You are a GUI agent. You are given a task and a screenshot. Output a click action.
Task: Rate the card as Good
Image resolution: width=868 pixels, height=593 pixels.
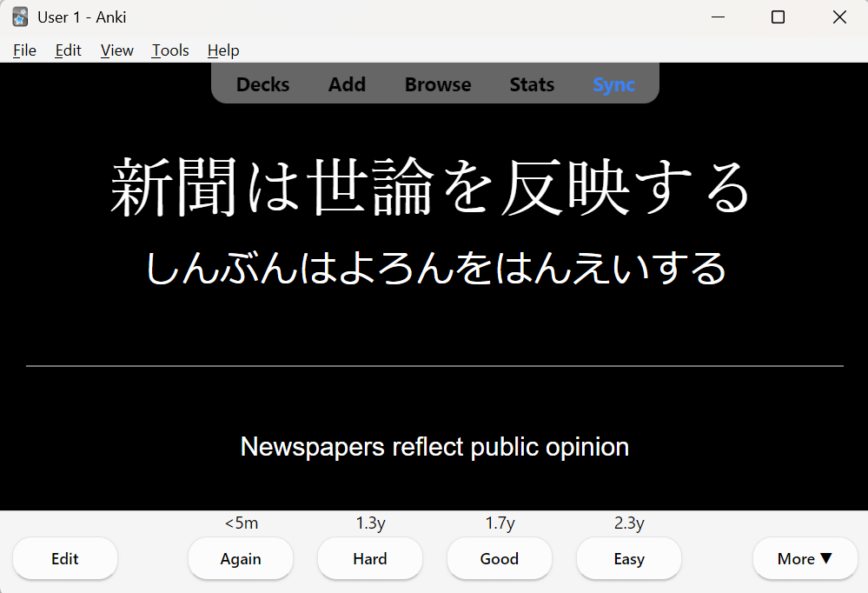(499, 558)
